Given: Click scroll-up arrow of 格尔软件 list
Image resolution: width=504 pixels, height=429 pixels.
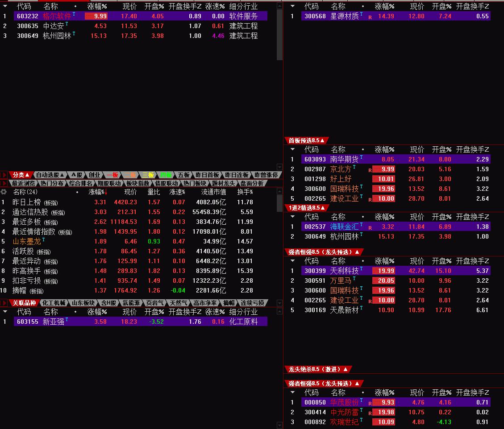Looking at the screenshot, I should pyautogui.click(x=279, y=5).
